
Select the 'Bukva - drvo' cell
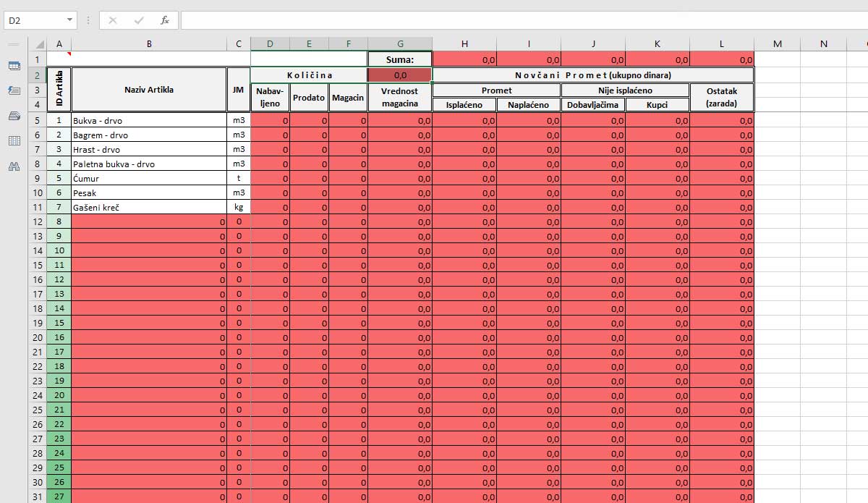tap(148, 120)
